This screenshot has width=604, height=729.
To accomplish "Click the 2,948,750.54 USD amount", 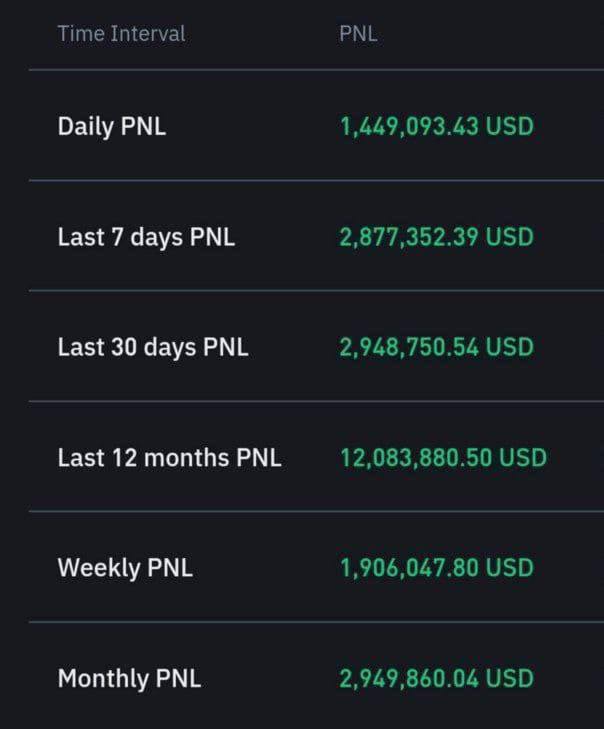I will (437, 347).
